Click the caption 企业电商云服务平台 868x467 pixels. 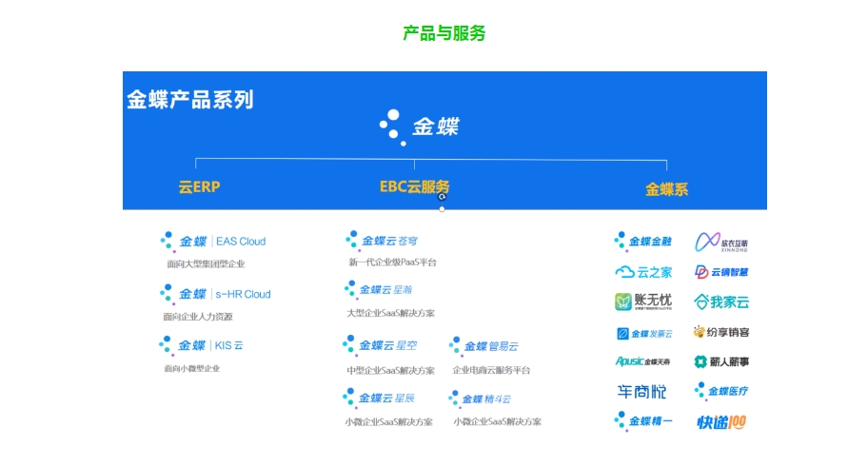pyautogui.click(x=491, y=370)
